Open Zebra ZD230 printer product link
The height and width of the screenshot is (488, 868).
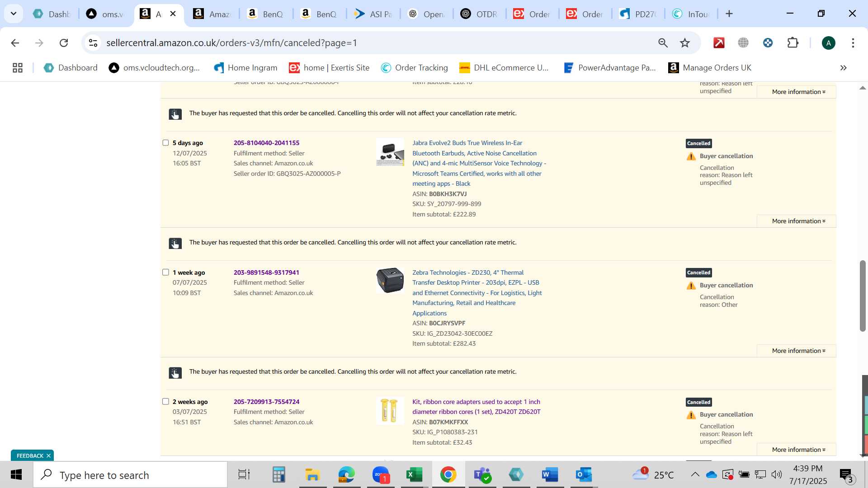tap(477, 293)
